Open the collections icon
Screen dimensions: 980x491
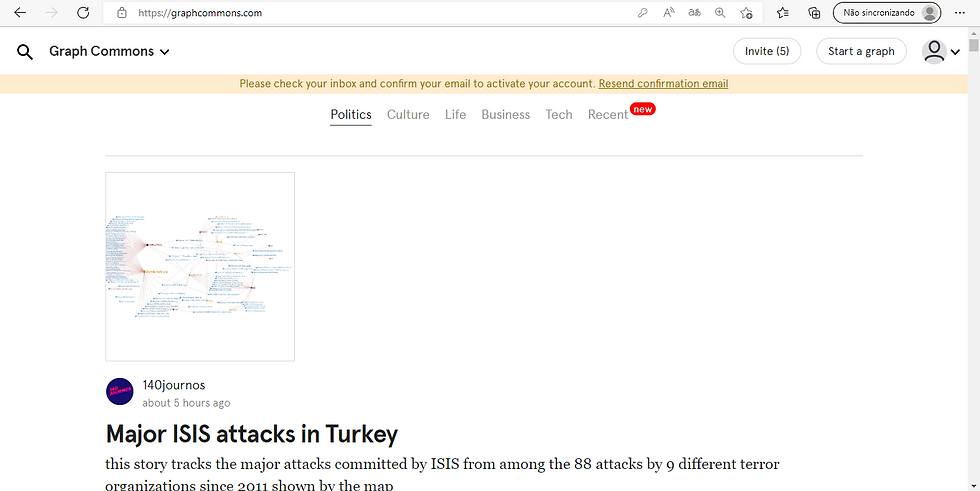point(814,12)
